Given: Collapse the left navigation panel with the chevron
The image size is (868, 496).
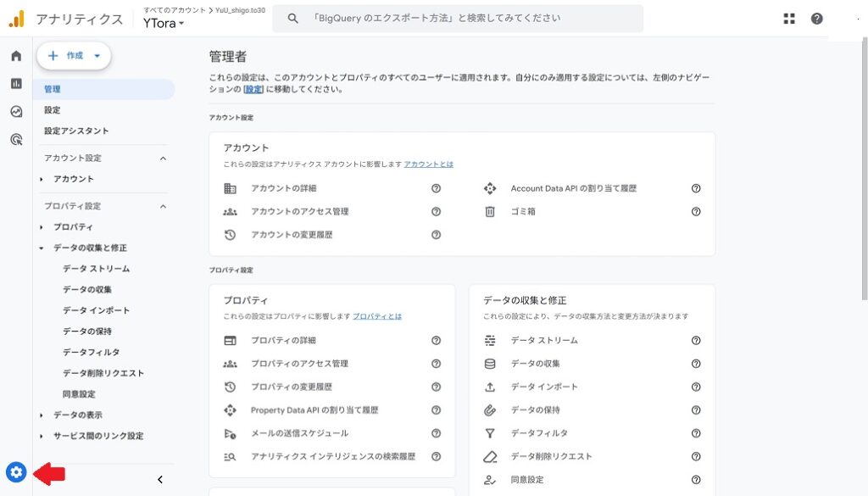Looking at the screenshot, I should [160, 479].
